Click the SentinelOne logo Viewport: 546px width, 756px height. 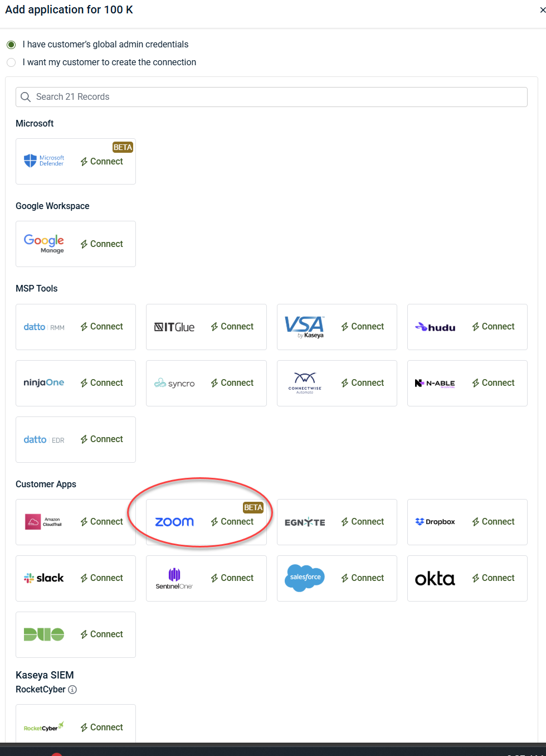tap(174, 578)
